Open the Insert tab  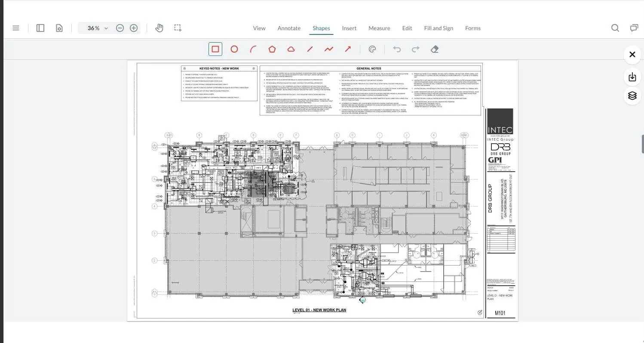click(349, 28)
